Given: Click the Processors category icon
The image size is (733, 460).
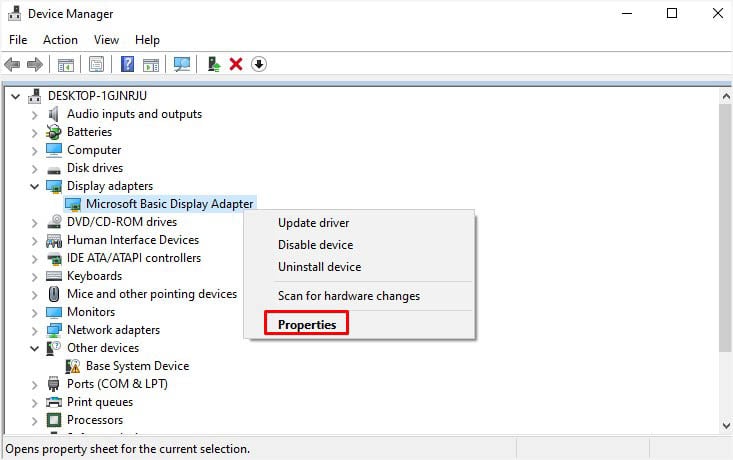Looking at the screenshot, I should (x=54, y=420).
